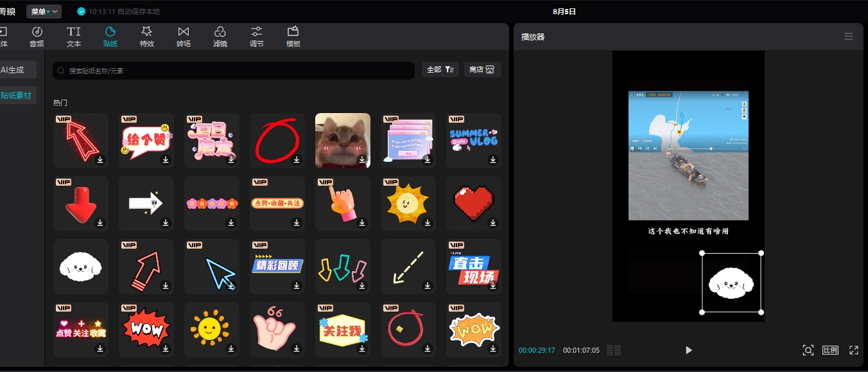Switch to the 特效 effects tab

click(147, 37)
